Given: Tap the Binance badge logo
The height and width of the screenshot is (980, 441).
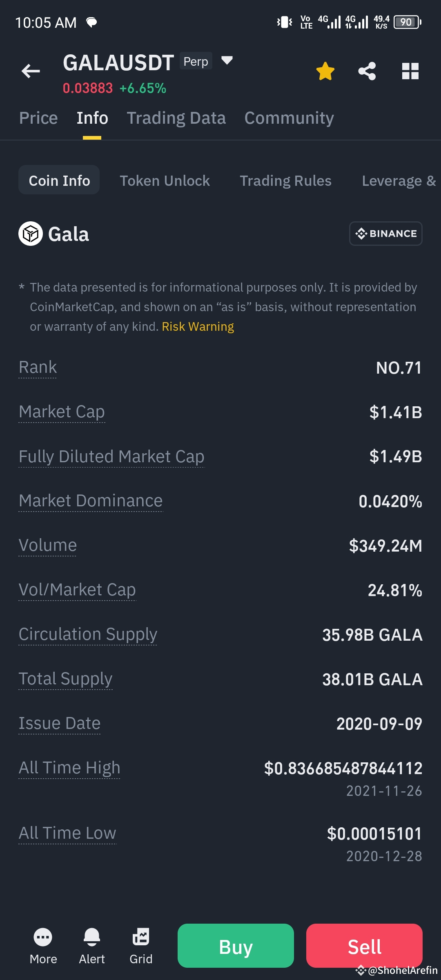Looking at the screenshot, I should coord(386,234).
